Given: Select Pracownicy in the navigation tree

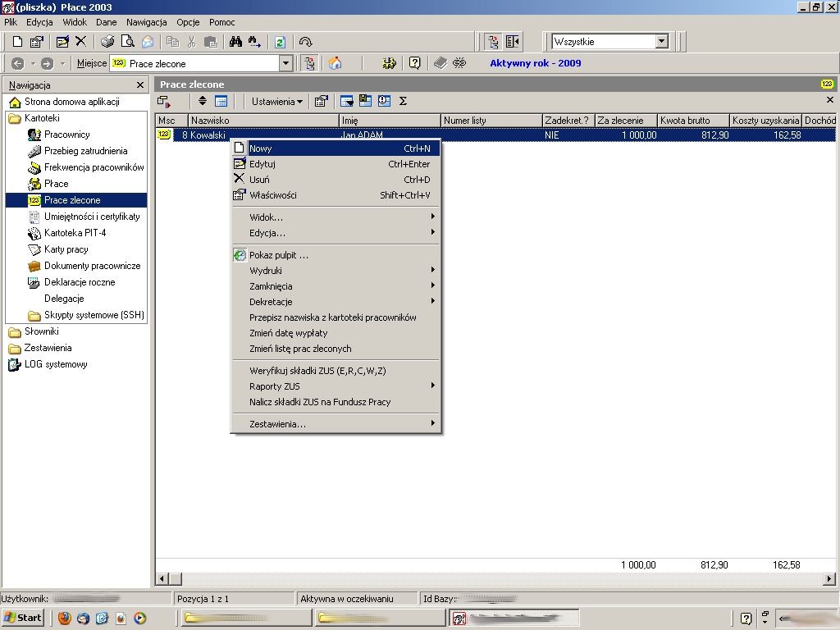Looking at the screenshot, I should (67, 135).
